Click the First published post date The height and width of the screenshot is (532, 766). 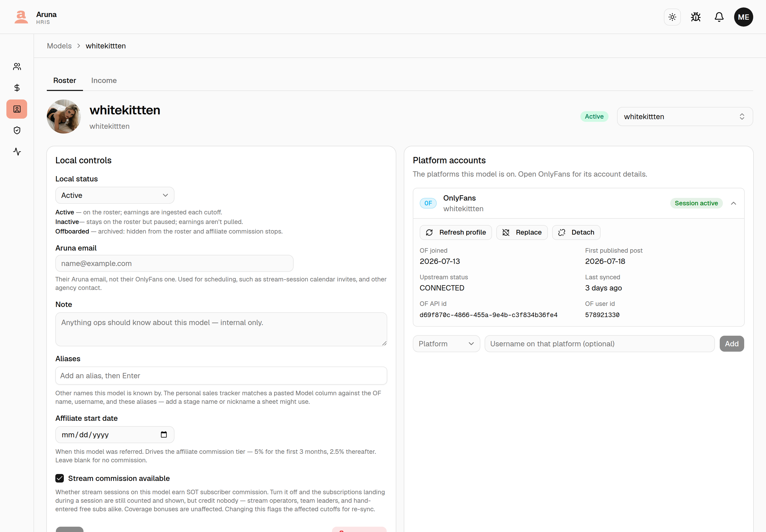(605, 261)
